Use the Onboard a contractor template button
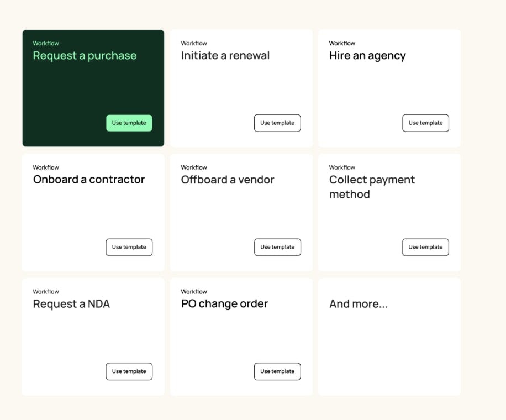Viewport: 506px width, 420px height. (129, 247)
